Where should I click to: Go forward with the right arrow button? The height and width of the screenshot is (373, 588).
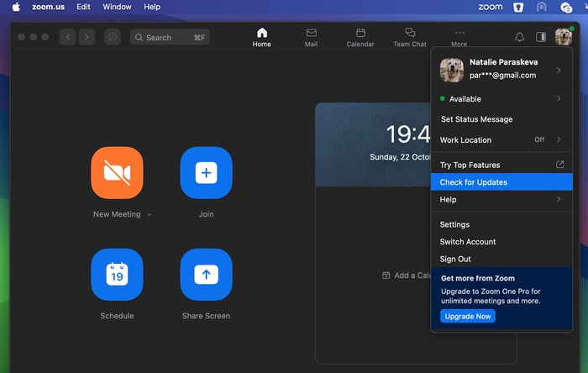(87, 37)
